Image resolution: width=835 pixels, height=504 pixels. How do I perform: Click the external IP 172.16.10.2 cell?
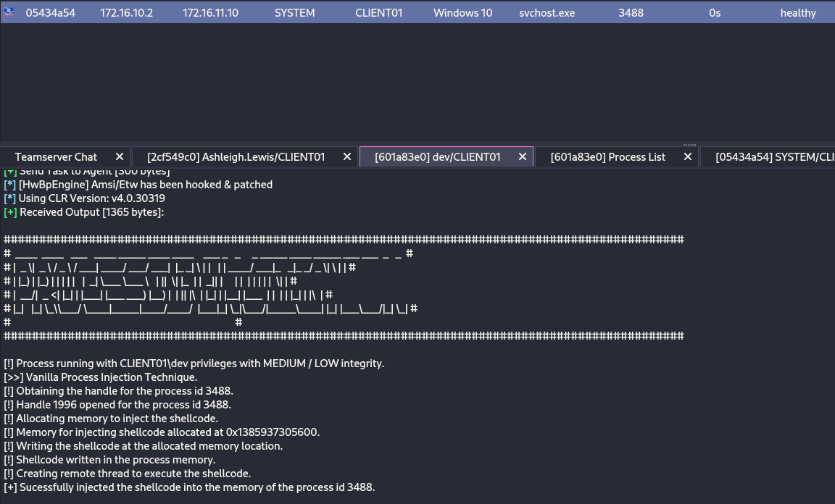point(126,13)
